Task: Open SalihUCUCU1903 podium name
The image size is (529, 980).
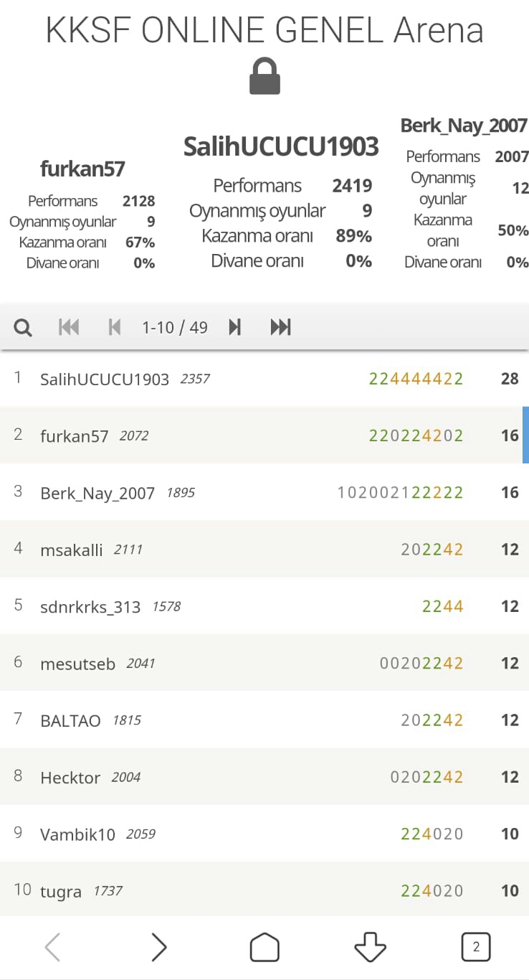Action: click(281, 146)
